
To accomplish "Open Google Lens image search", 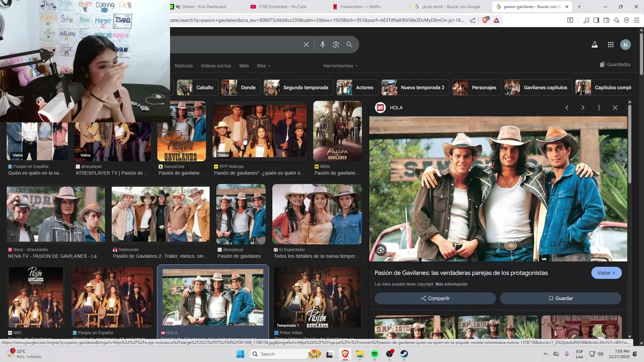I will [x=336, y=45].
